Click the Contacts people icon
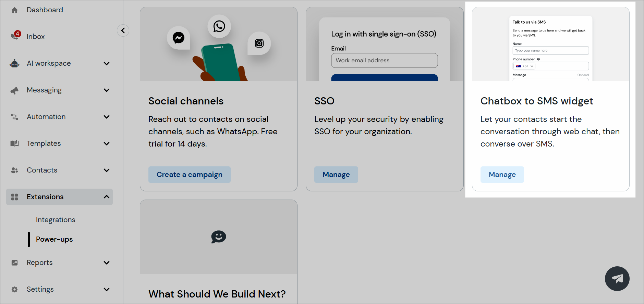The image size is (644, 304). point(14,170)
